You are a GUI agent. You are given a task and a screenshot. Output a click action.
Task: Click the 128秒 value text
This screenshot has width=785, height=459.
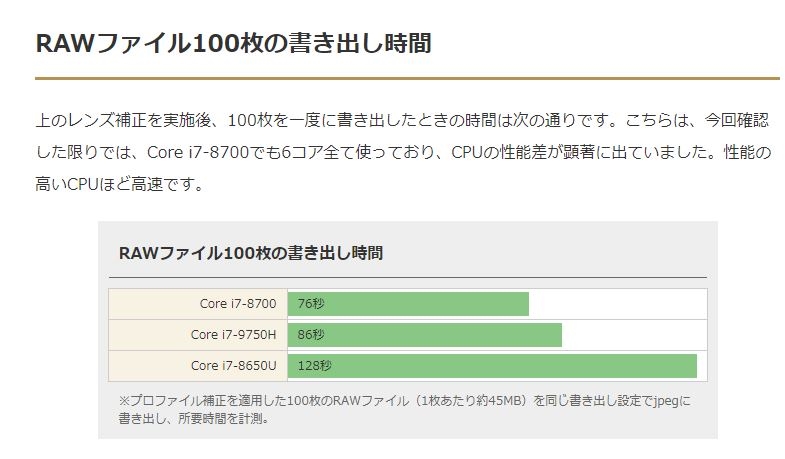[x=314, y=366]
